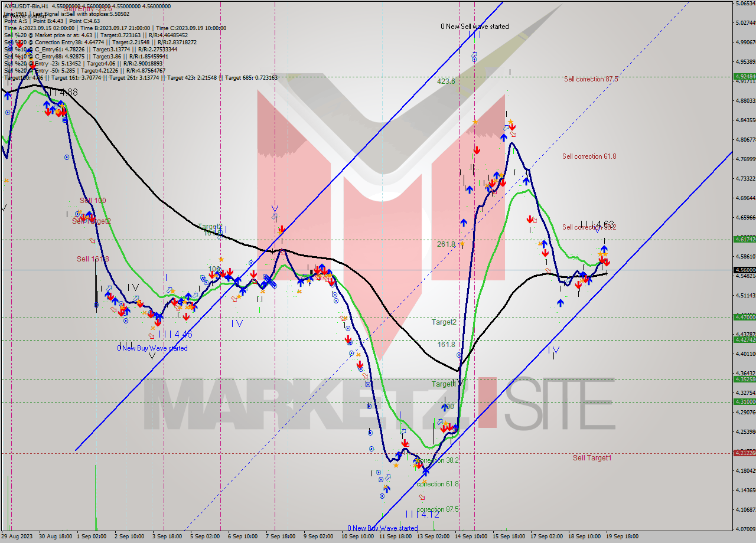Click the 'C_Entry61: 4.78226' info line
This screenshot has width=756, height=543.
pyautogui.click(x=92, y=49)
